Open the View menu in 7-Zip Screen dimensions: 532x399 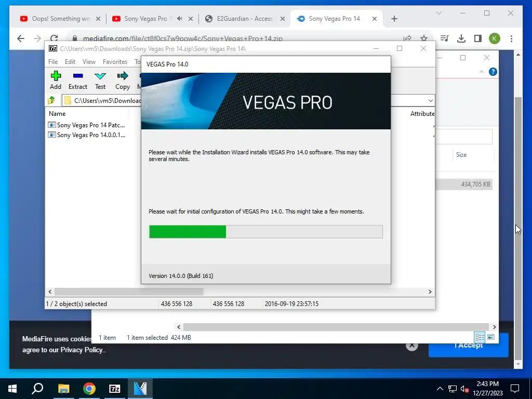(x=89, y=62)
